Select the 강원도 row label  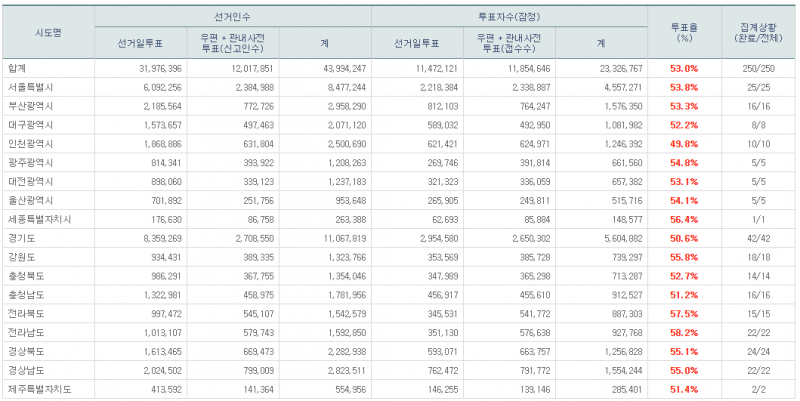click(x=21, y=257)
